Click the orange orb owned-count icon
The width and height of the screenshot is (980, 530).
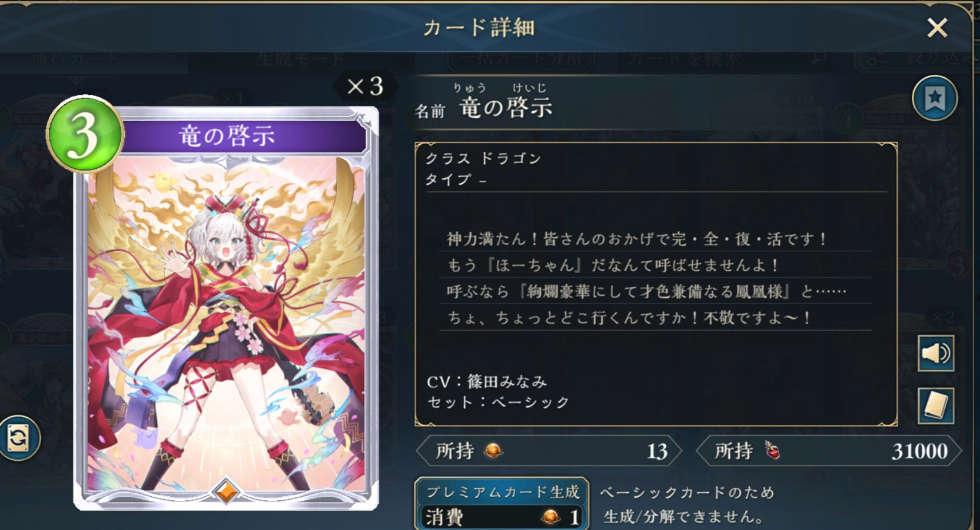[x=493, y=451]
